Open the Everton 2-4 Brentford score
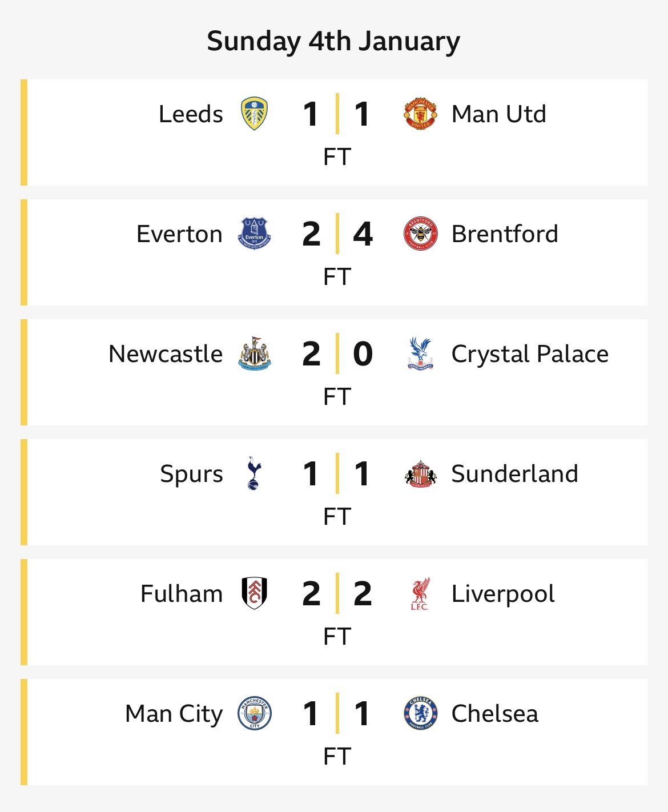This screenshot has width=668, height=812. click(x=337, y=234)
